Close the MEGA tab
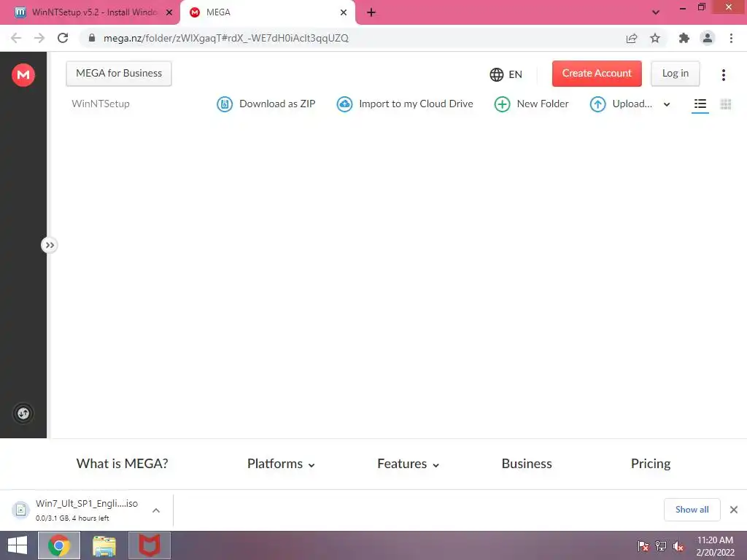This screenshot has width=747, height=560. coord(344,13)
